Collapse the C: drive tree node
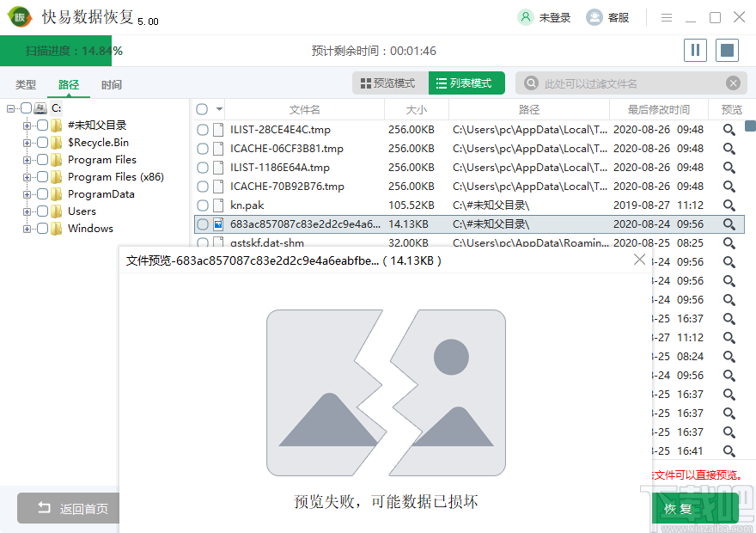 pos(10,108)
